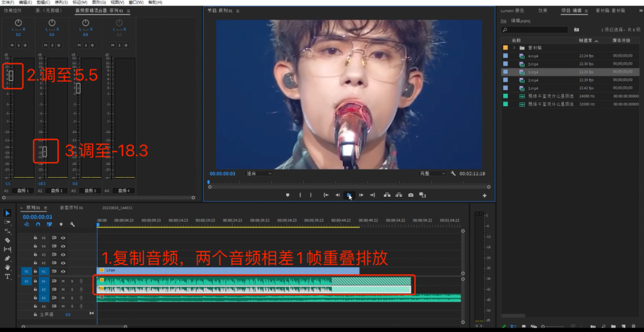The width and height of the screenshot is (644, 332).
Task: Enable voice-over record on track A1
Action: (81, 281)
